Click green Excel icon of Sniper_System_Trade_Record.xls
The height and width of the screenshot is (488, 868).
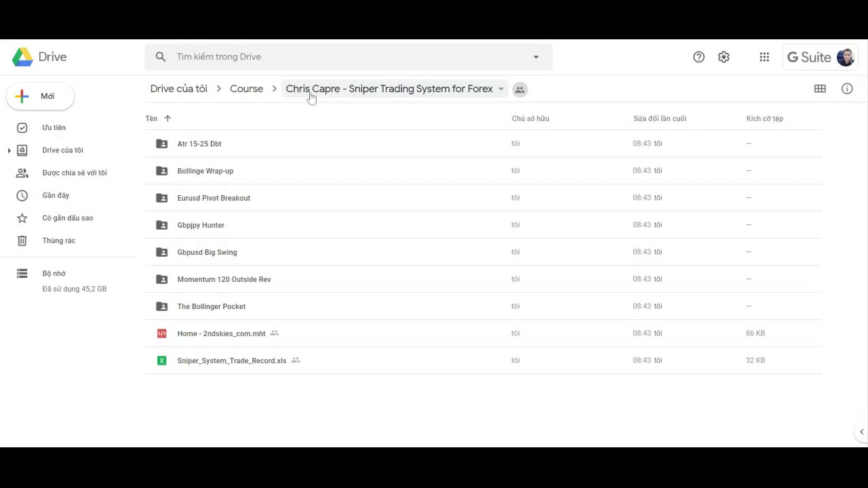[161, 361]
